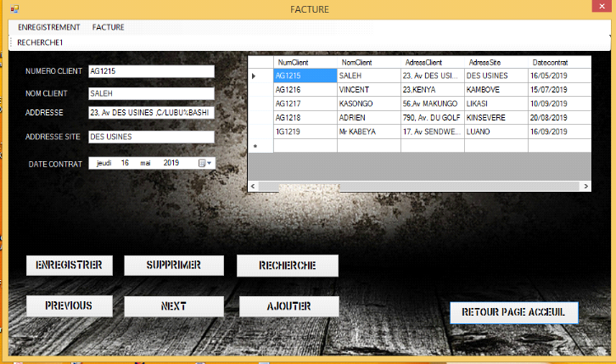The width and height of the screenshot is (616, 364).
Task: Click the RECHERCHE1 toolbar item
Action: (x=40, y=42)
